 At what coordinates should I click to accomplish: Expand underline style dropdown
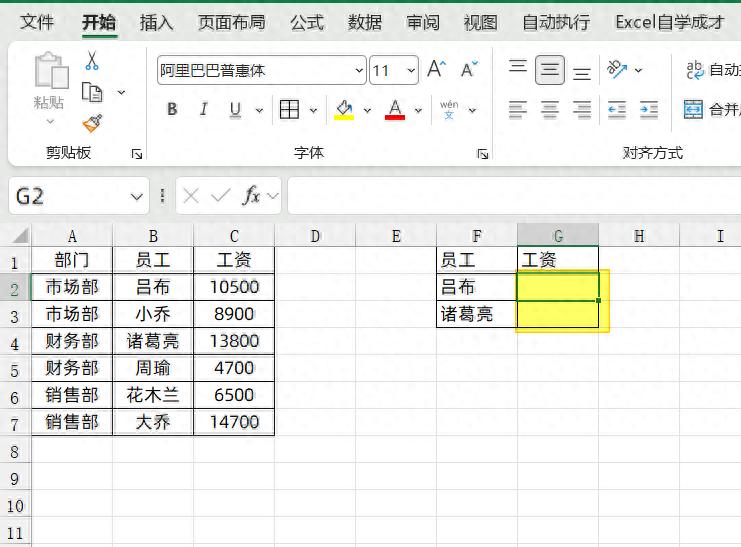pos(259,111)
